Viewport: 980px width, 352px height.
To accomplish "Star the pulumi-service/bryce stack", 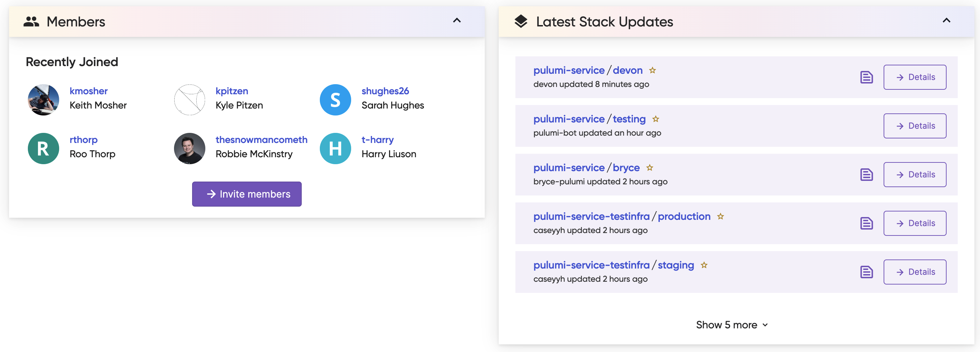I will point(650,168).
